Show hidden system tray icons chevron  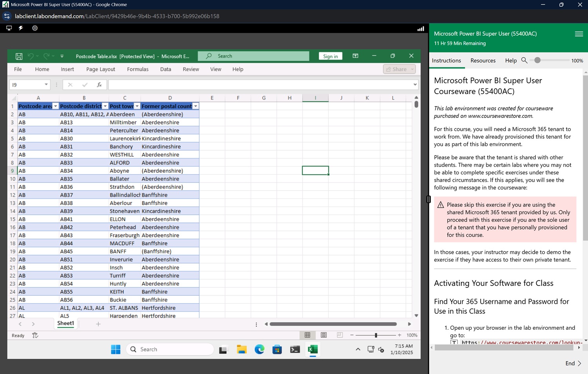tap(358, 349)
